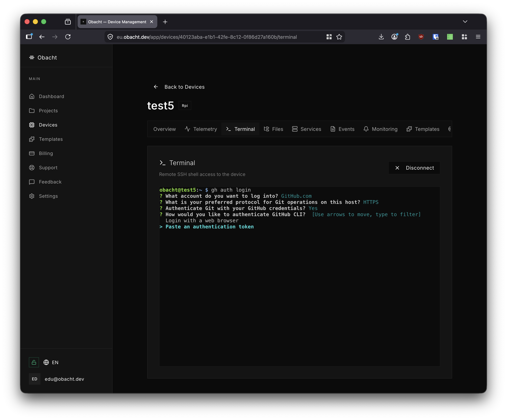The height and width of the screenshot is (420, 507).
Task: Click the Obacht brand name
Action: [47, 58]
